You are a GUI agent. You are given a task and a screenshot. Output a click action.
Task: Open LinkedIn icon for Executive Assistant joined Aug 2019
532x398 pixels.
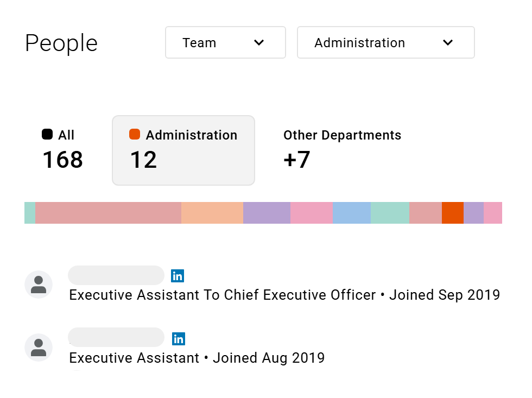(178, 339)
